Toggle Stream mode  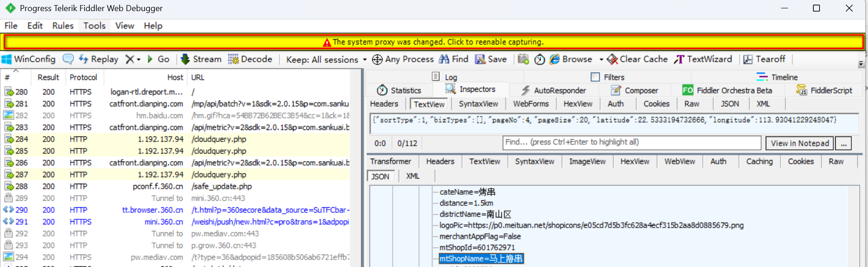coord(201,59)
